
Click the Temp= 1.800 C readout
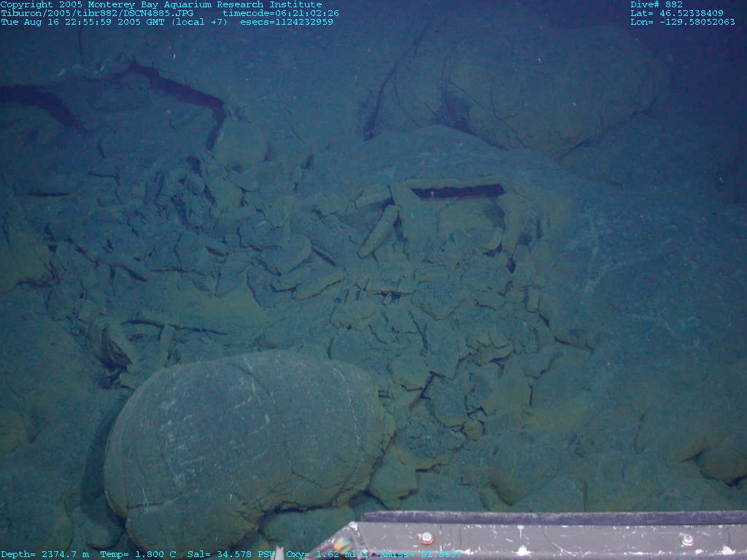[x=138, y=554]
